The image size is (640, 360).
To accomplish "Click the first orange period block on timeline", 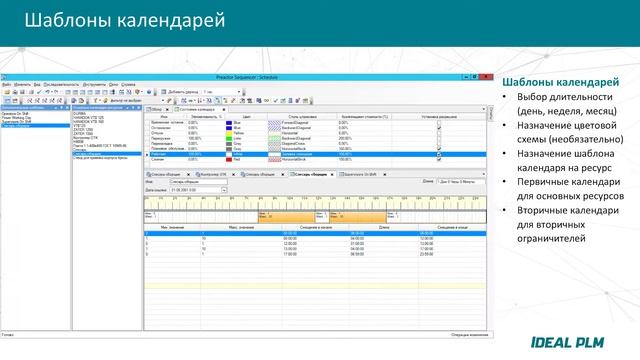I will [286, 217].
